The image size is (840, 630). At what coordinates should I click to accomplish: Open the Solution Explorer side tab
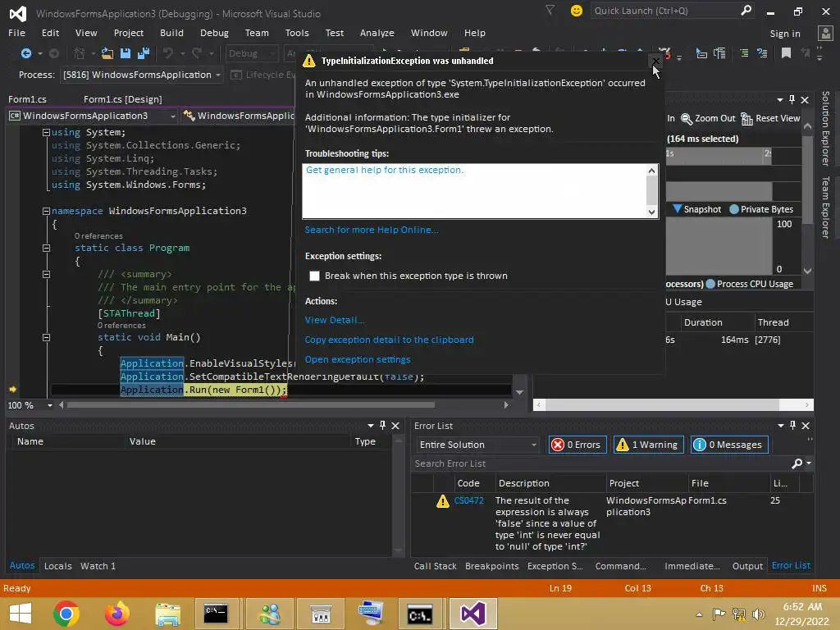coord(825,129)
